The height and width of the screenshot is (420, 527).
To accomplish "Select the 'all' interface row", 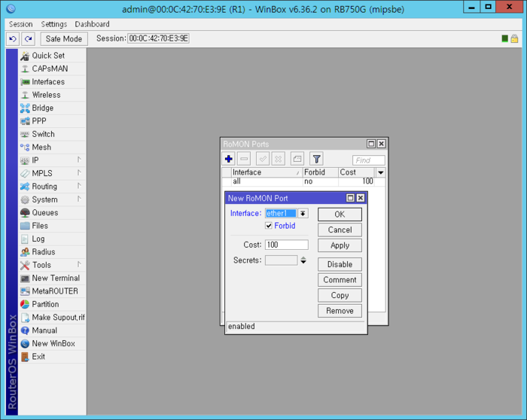I will point(303,181).
